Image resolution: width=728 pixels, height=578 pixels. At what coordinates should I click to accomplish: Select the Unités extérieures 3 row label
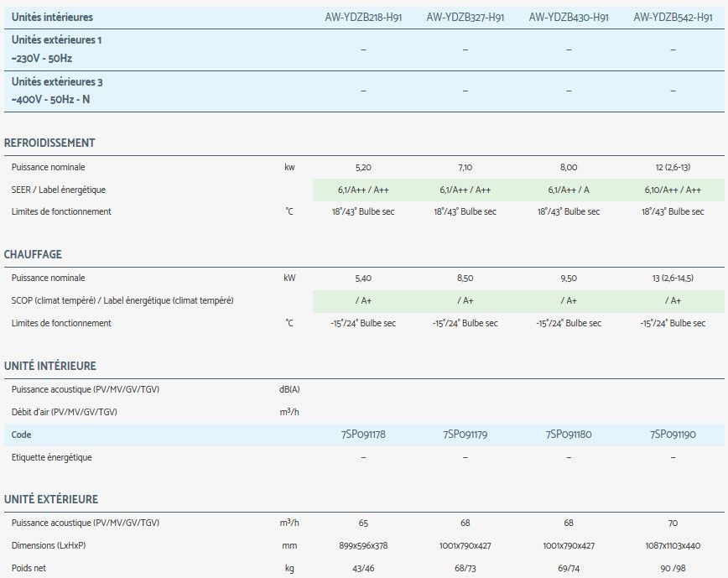pyautogui.click(x=57, y=82)
